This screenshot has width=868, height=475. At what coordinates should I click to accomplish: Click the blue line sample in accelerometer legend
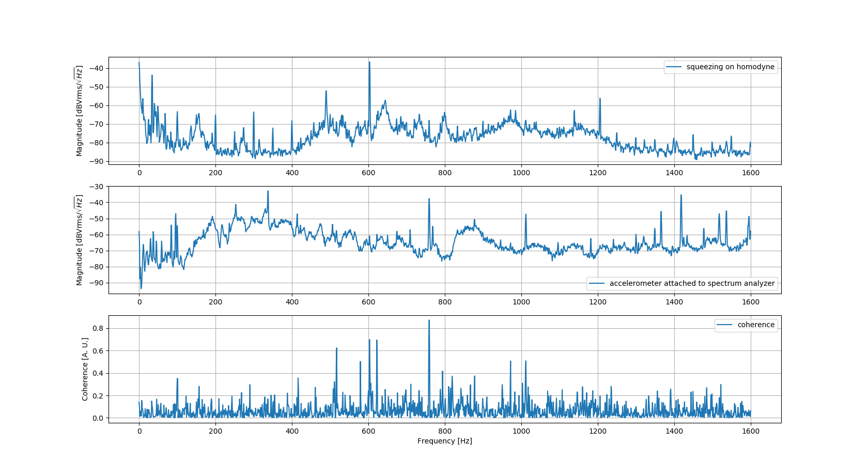pyautogui.click(x=597, y=283)
